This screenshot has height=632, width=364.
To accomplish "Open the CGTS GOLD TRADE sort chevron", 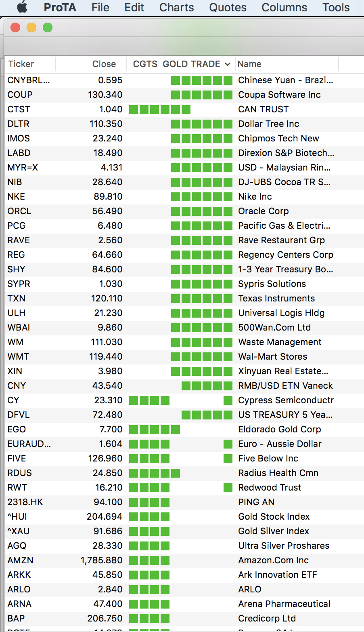I will coord(228,64).
